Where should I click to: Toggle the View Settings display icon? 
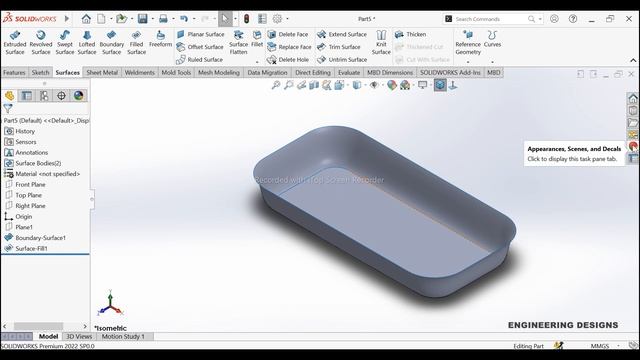click(x=422, y=85)
